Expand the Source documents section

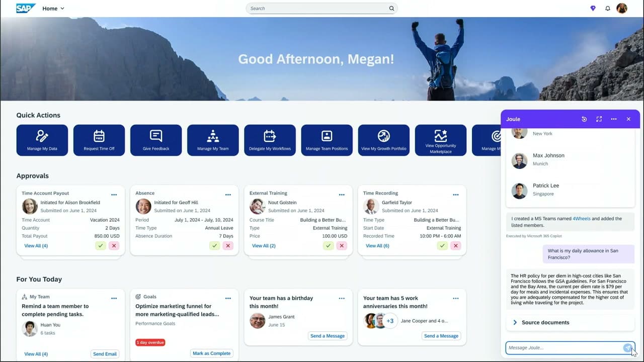(x=570, y=322)
